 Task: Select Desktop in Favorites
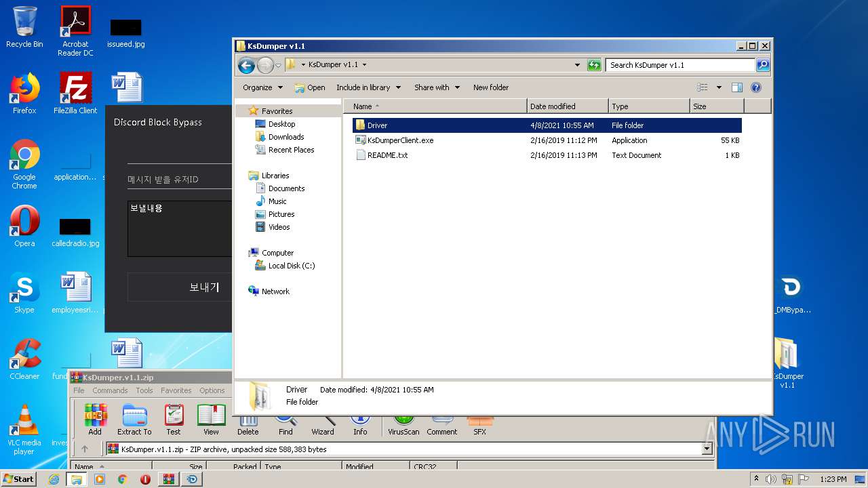pos(275,124)
